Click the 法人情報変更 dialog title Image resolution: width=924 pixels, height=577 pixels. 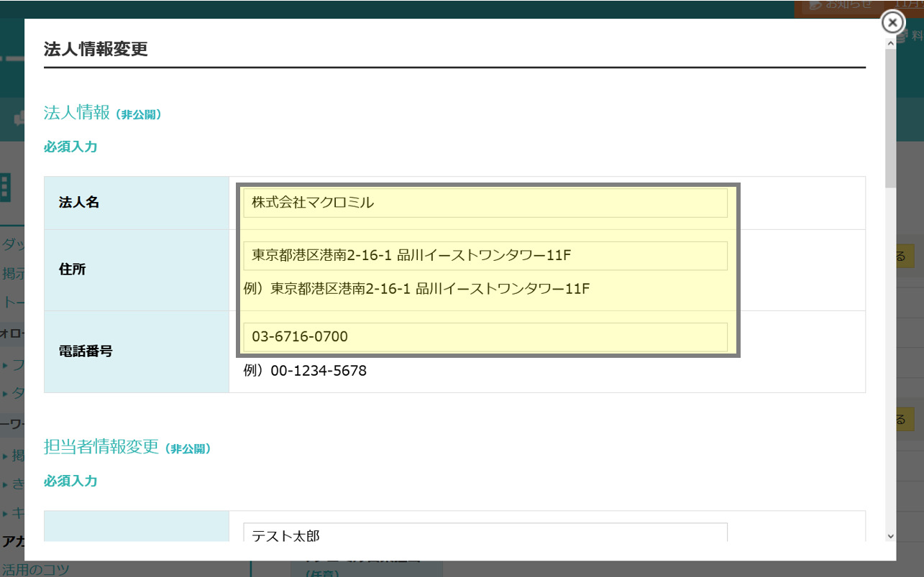click(96, 50)
